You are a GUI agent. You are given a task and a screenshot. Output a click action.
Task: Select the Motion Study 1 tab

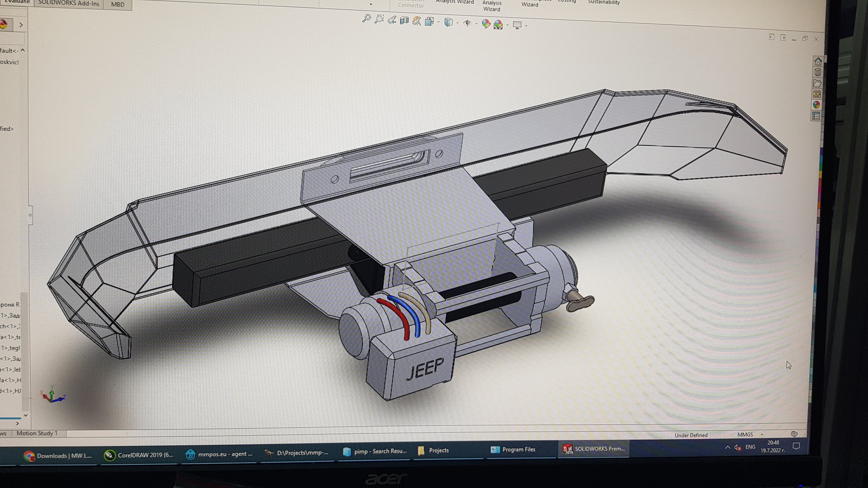coord(37,433)
